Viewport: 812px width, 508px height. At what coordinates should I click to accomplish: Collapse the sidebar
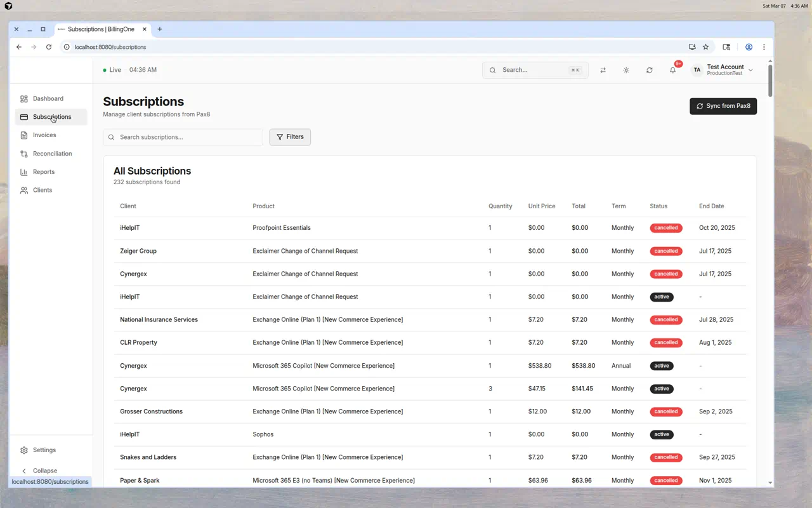click(39, 471)
